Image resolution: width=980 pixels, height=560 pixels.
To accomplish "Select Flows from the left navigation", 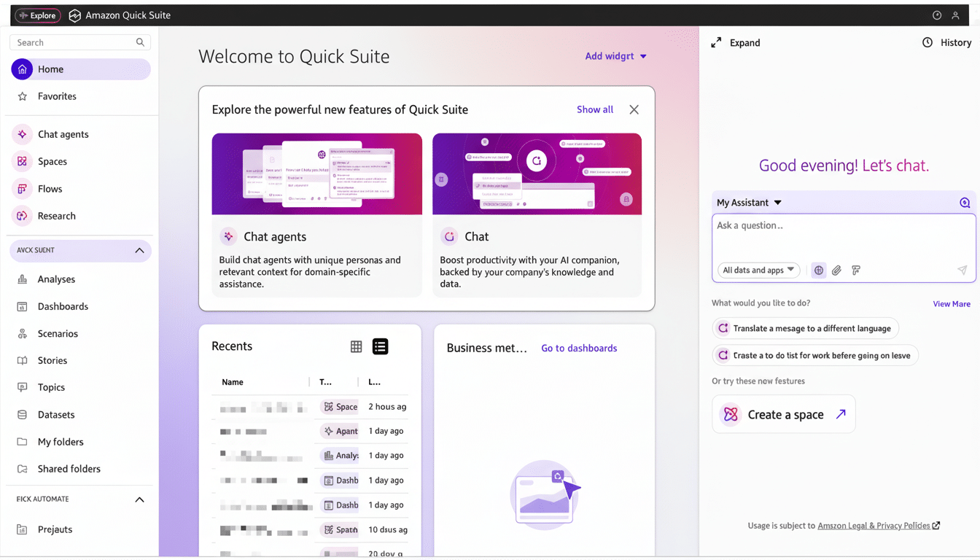I will [52, 188].
